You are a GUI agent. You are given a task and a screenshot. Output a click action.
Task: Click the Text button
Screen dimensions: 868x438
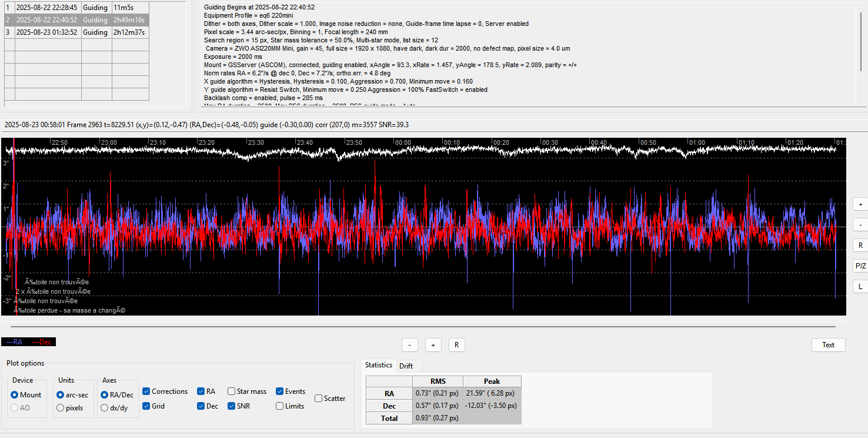click(x=828, y=345)
